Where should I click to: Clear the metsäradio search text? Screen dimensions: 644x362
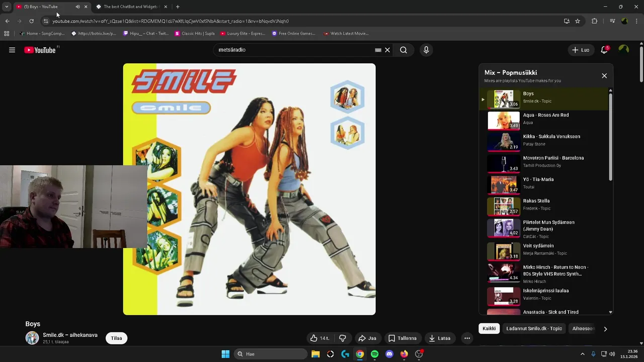click(387, 50)
